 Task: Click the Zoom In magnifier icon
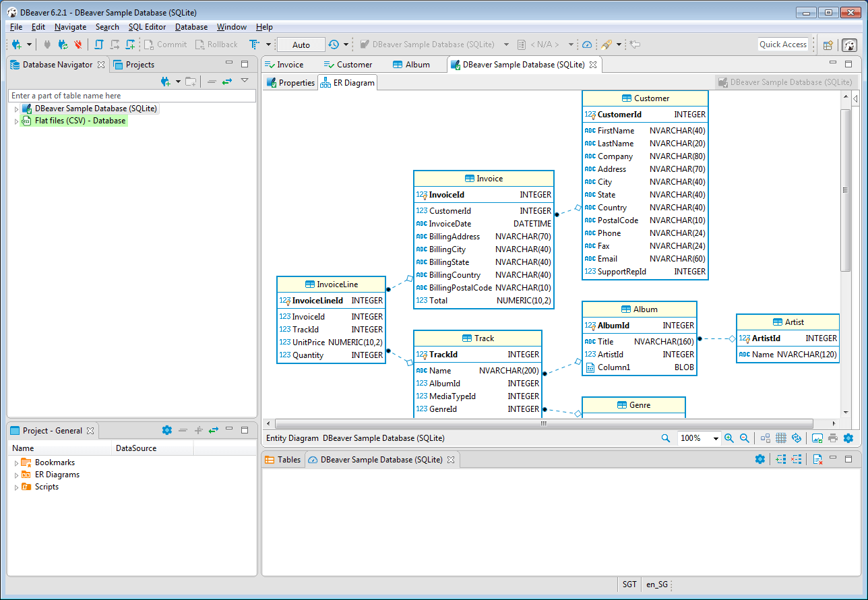(x=729, y=438)
